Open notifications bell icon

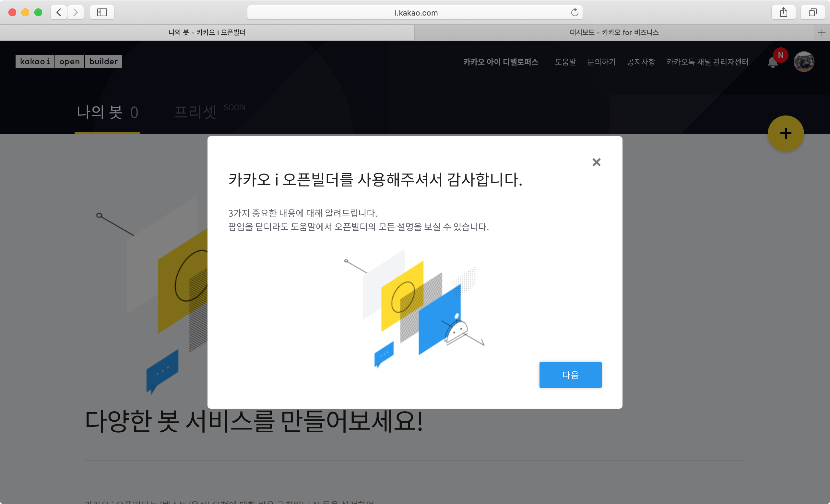tap(772, 62)
